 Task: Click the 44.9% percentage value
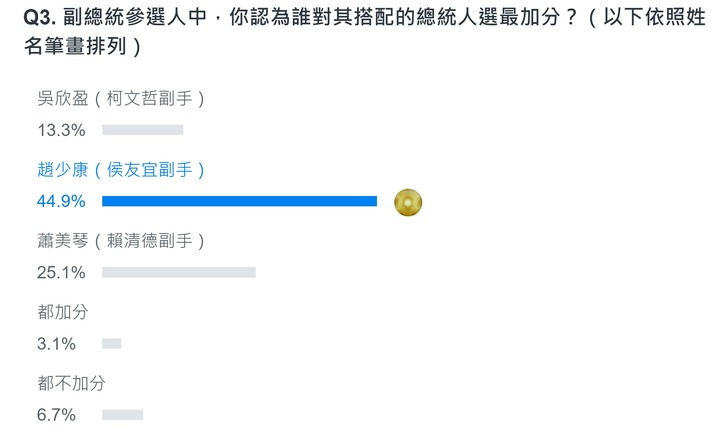pyautogui.click(x=61, y=201)
